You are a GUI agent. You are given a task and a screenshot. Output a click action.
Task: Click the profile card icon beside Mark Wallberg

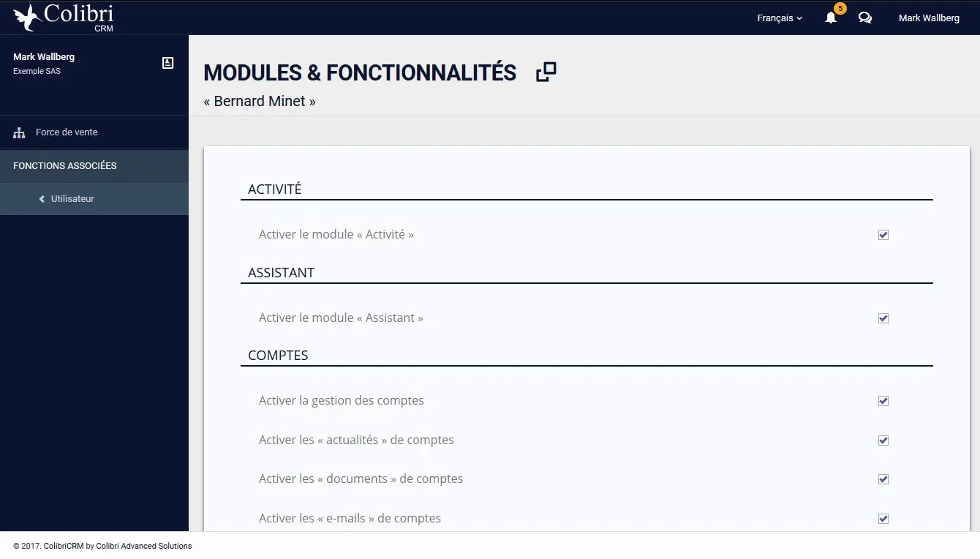tap(168, 63)
